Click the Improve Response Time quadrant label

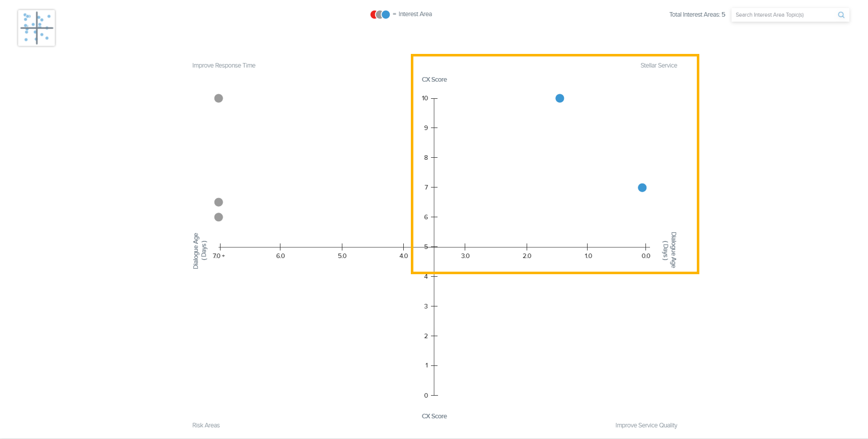224,66
